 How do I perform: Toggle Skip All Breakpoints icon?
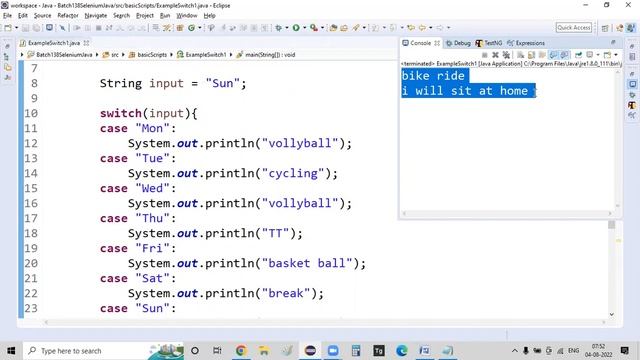click(62, 28)
